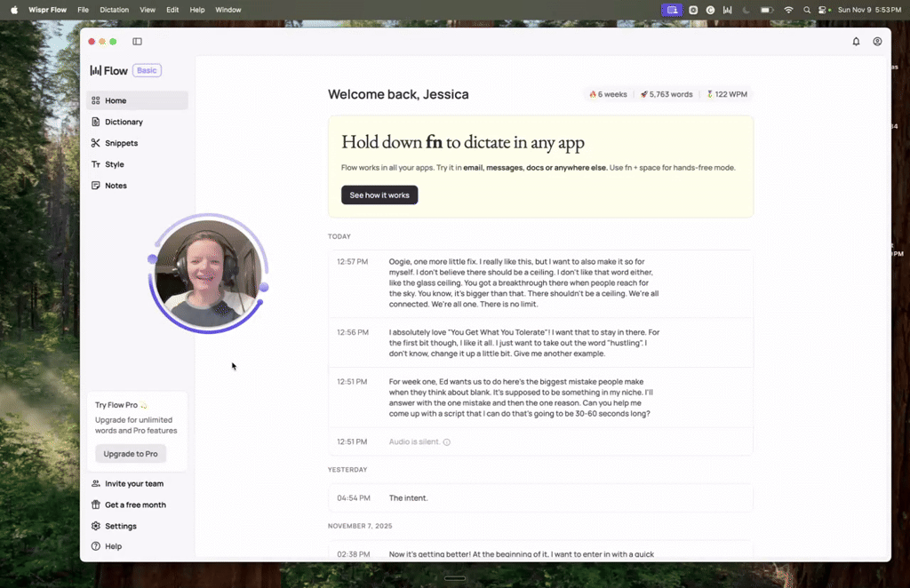The image size is (910, 588).
Task: Click the Focus moon icon in menu bar
Action: [746, 10]
